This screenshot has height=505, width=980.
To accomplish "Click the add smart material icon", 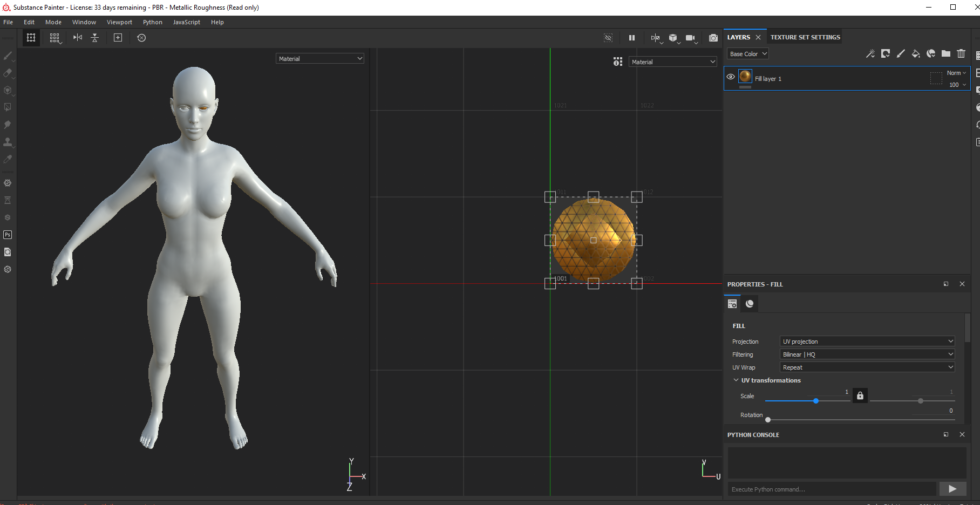I will coord(931,53).
